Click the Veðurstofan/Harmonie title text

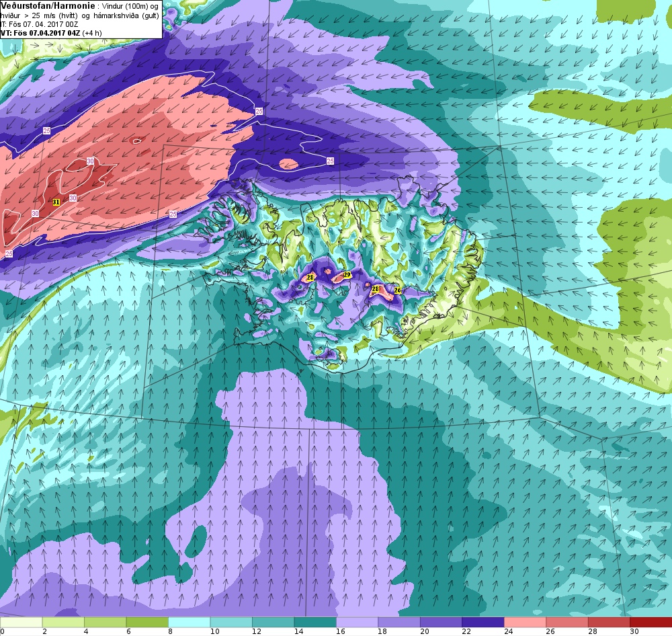tap(47, 6)
